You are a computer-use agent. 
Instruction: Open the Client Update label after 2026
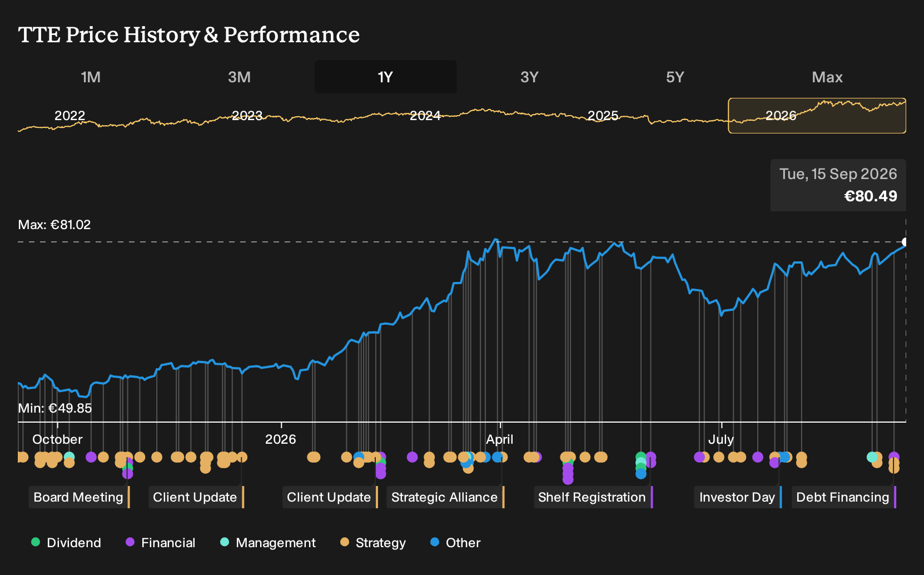(329, 497)
